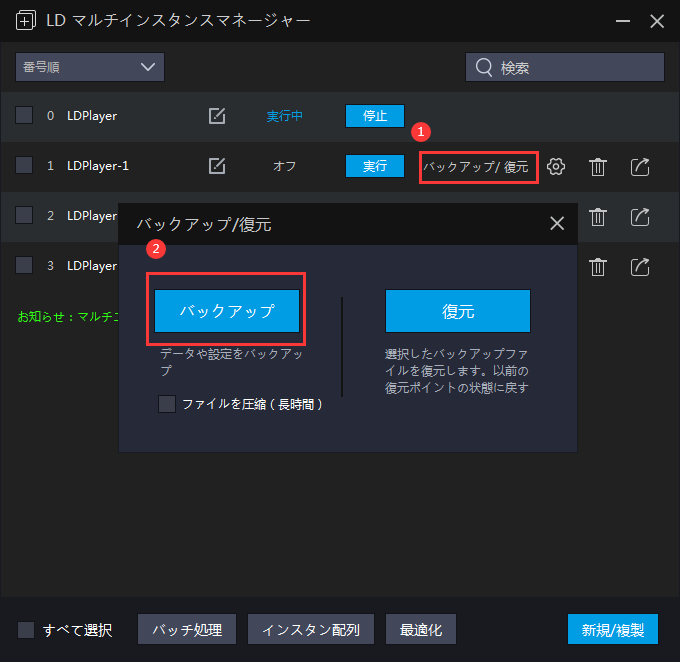Delete instance LDPlayer-1 with trash icon
680x662 pixels.
[x=598, y=167]
